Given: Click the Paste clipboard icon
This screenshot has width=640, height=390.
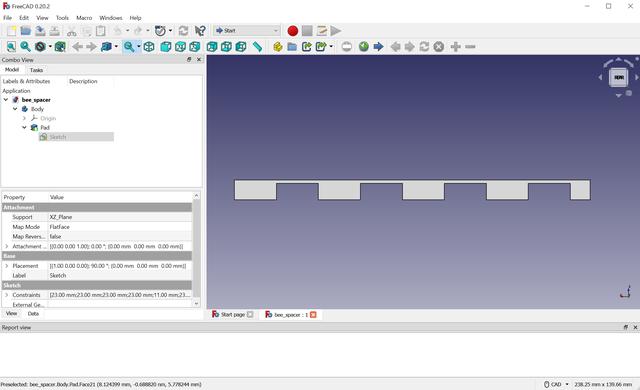Looking at the screenshot, I should [x=100, y=31].
